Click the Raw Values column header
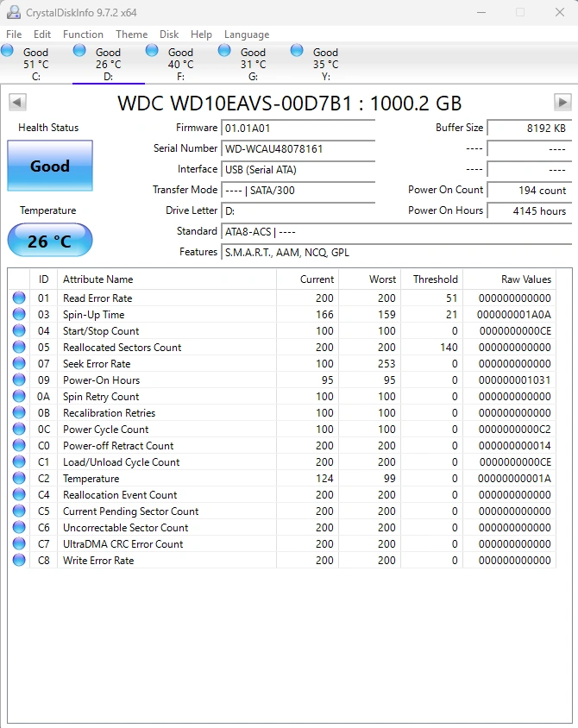Screen dimensions: 578x728 [x=525, y=279]
